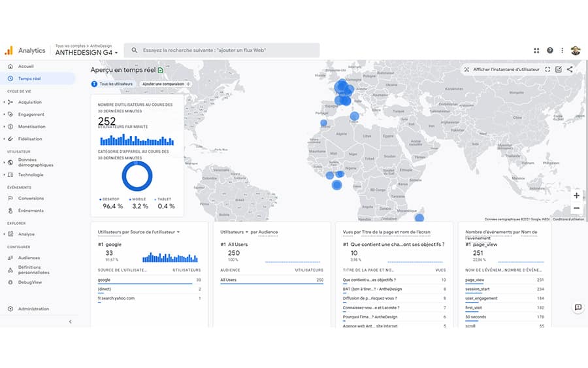This screenshot has width=588, height=368.
Task: Click the BAT (bon à tirer) page row
Action: tap(395, 289)
